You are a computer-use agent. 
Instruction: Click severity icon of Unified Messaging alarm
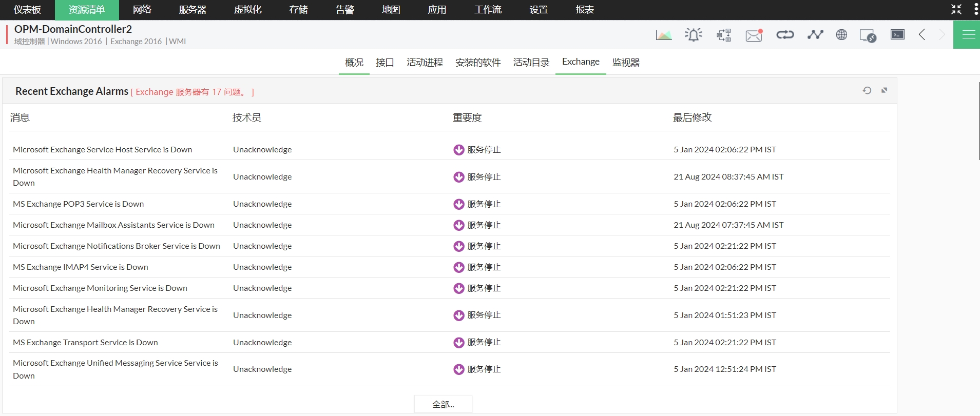(x=459, y=369)
